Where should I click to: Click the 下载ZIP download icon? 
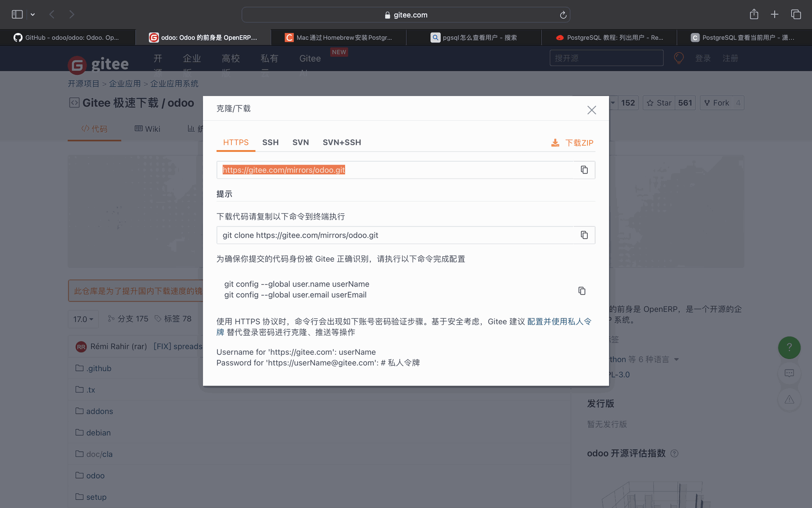coord(555,143)
